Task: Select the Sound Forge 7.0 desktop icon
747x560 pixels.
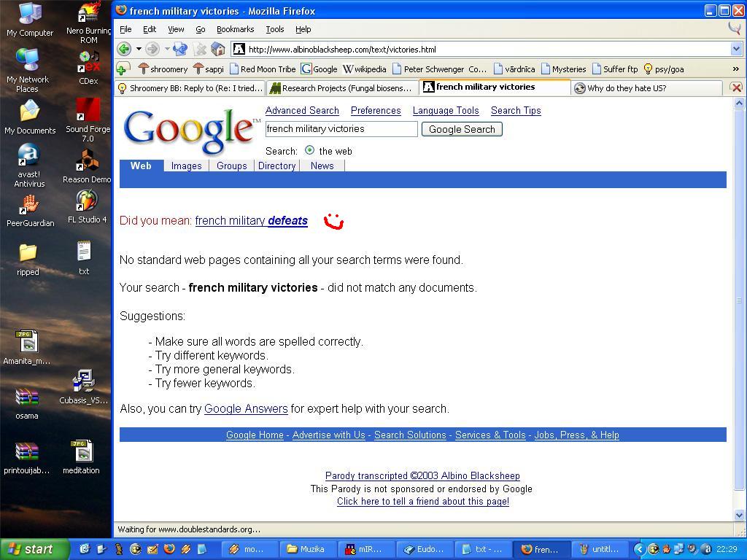Action: [x=88, y=120]
